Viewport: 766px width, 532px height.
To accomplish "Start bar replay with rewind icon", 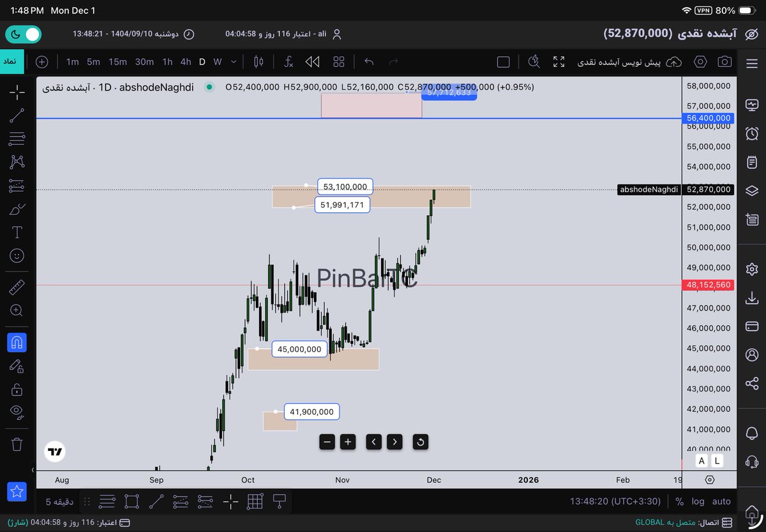I will [312, 62].
